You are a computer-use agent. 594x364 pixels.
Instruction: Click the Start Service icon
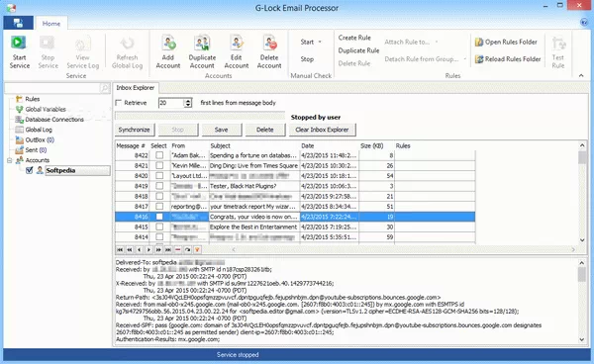point(18,43)
